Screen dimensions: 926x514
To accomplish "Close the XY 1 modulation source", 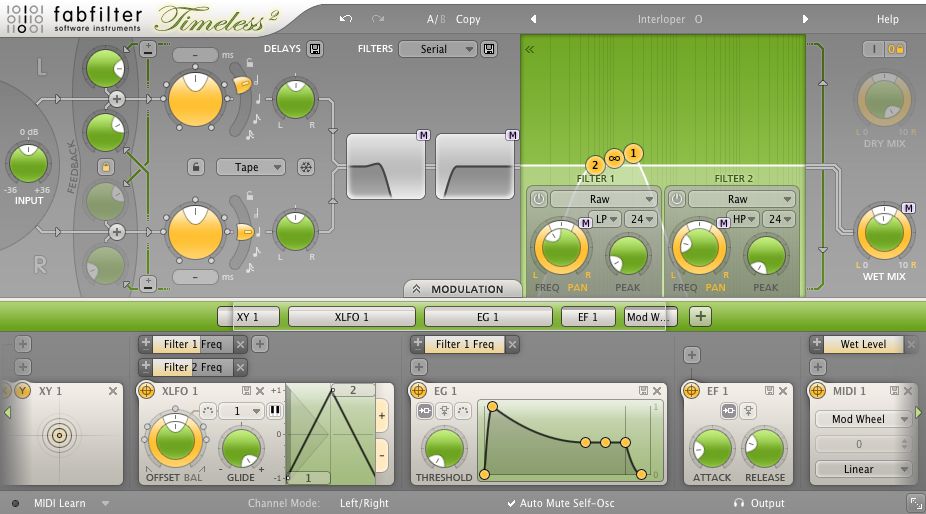I will click(x=113, y=391).
